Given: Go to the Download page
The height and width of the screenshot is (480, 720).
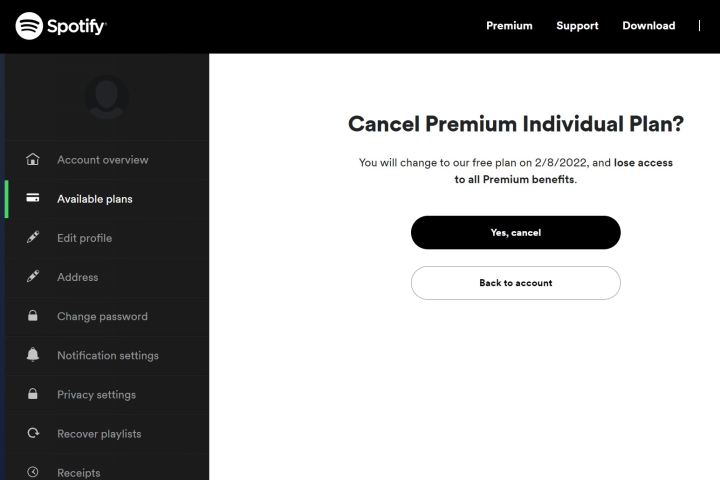Looking at the screenshot, I should pyautogui.click(x=648, y=26).
